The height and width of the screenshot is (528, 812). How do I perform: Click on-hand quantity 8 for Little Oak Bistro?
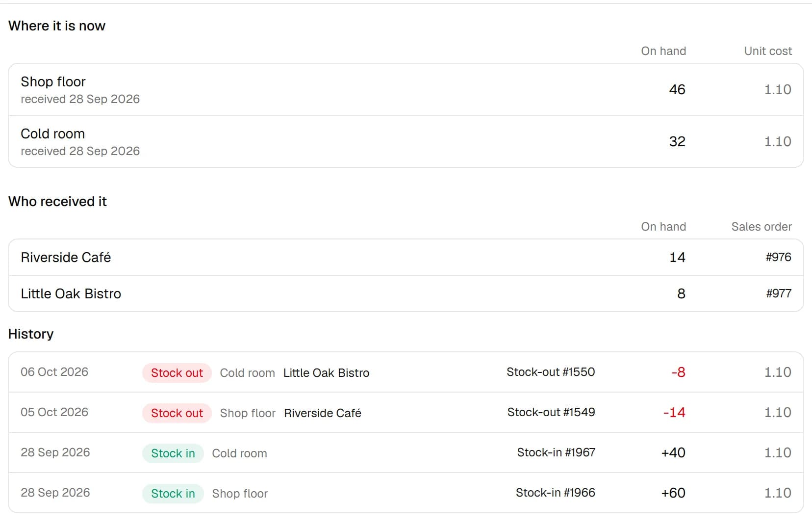(681, 293)
